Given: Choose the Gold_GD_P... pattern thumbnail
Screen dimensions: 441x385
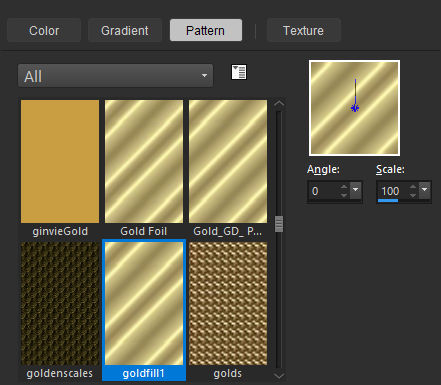Looking at the screenshot, I should [x=228, y=161].
